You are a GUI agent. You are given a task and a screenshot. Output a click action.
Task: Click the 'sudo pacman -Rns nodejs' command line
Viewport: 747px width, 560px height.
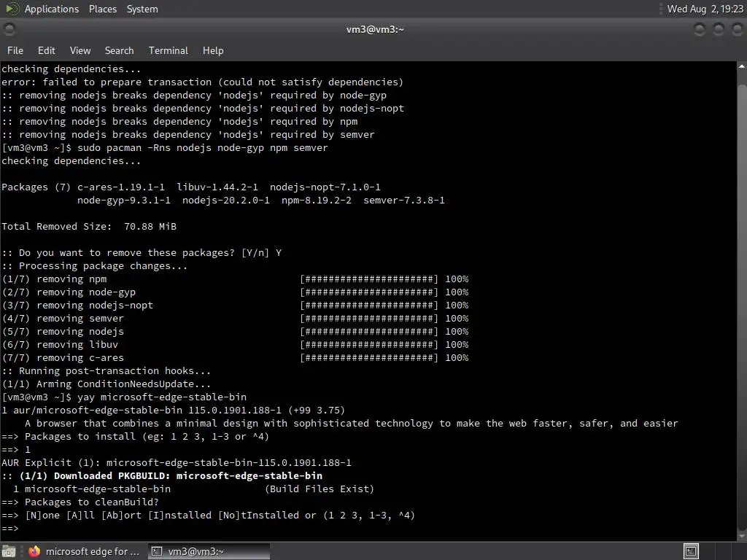pyautogui.click(x=165, y=147)
